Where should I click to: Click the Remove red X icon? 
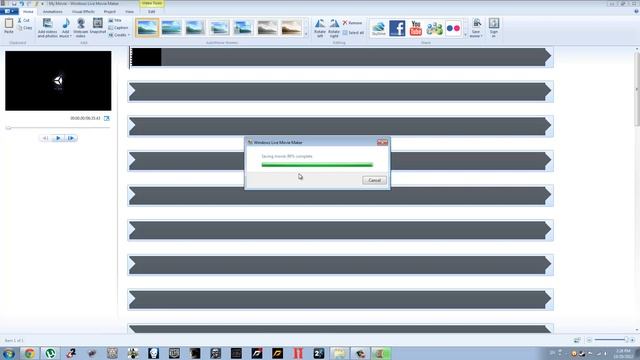coord(345,23)
